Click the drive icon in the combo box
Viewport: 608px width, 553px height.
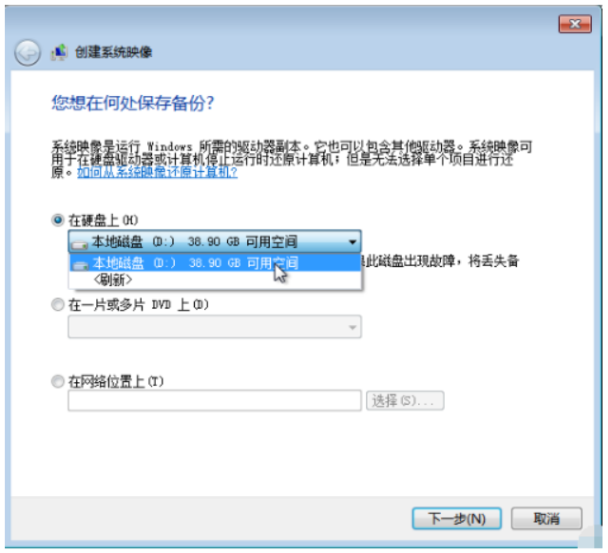[x=80, y=244]
